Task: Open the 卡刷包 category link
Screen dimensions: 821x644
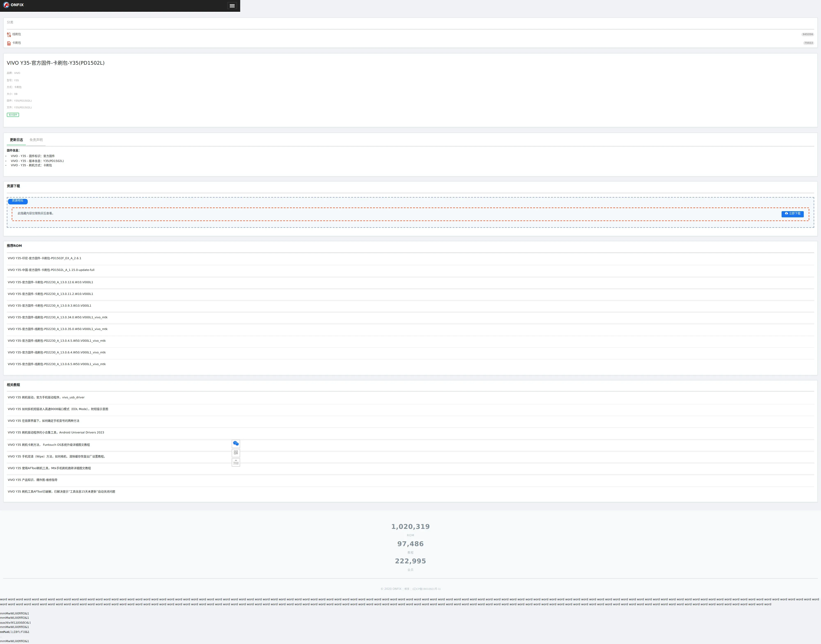Action: [17, 43]
